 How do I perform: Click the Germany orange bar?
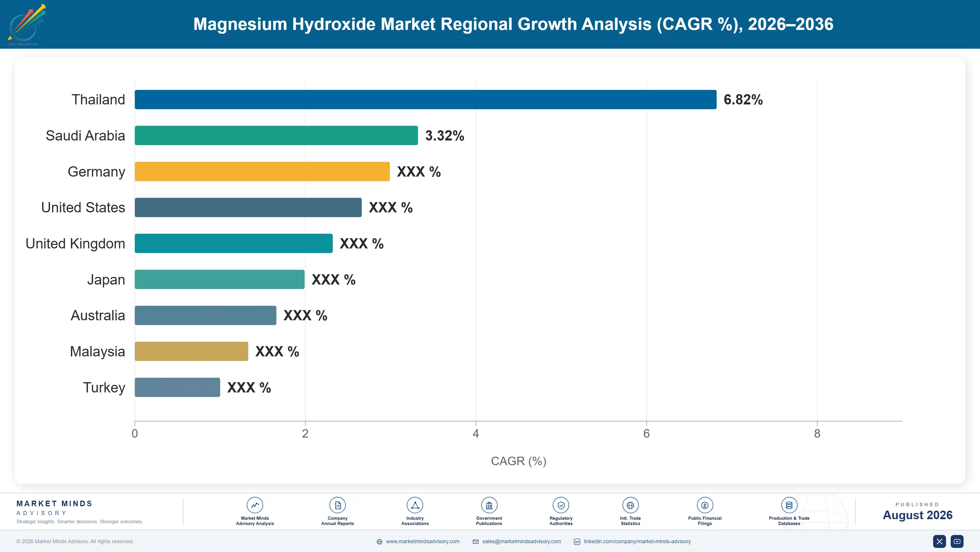pyautogui.click(x=262, y=171)
